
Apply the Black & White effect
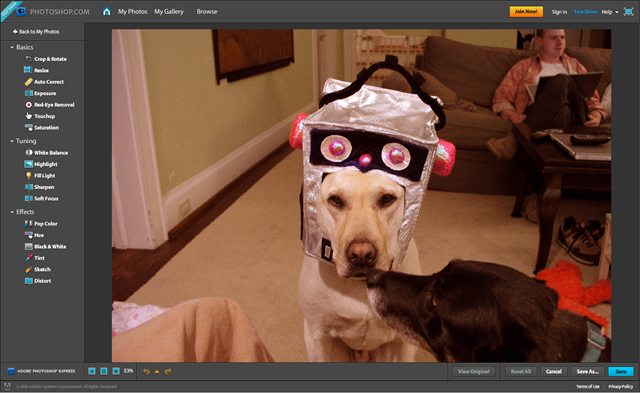45,246
